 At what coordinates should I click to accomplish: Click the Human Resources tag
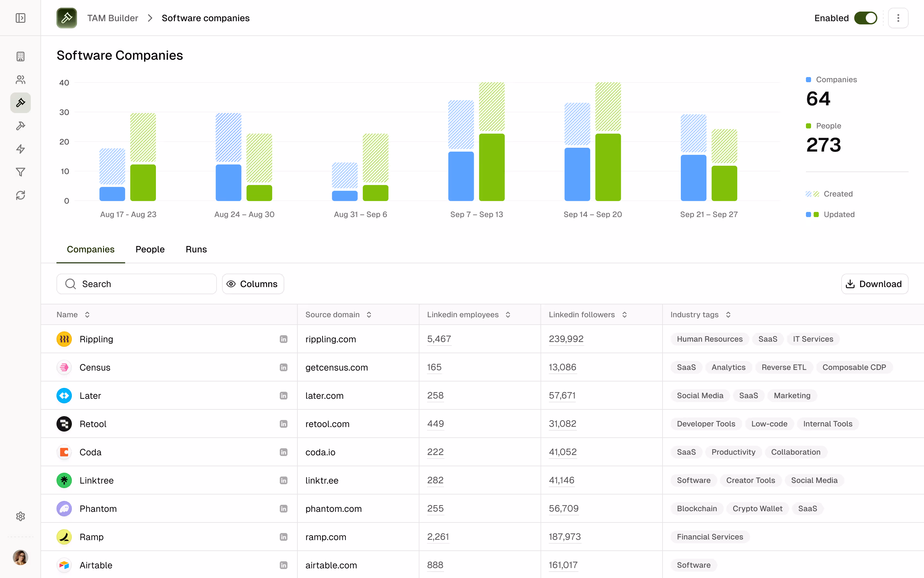point(710,339)
